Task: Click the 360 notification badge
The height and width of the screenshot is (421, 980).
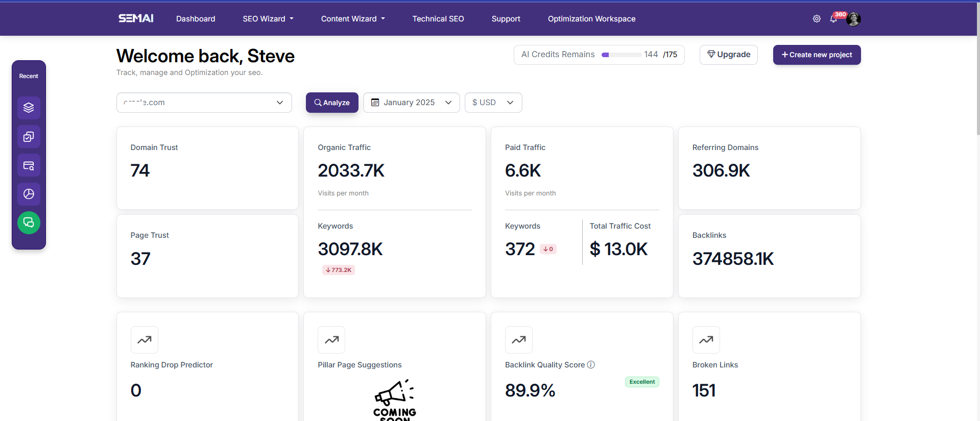Action: pyautogui.click(x=841, y=14)
